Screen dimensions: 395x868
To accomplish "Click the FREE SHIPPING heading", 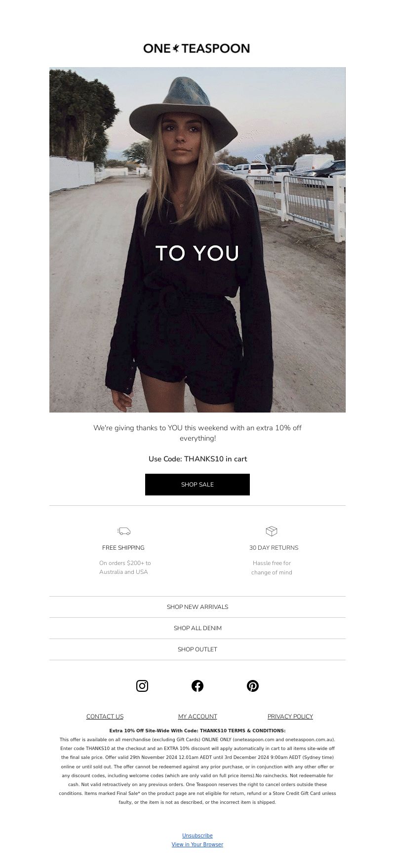I will (x=123, y=548).
